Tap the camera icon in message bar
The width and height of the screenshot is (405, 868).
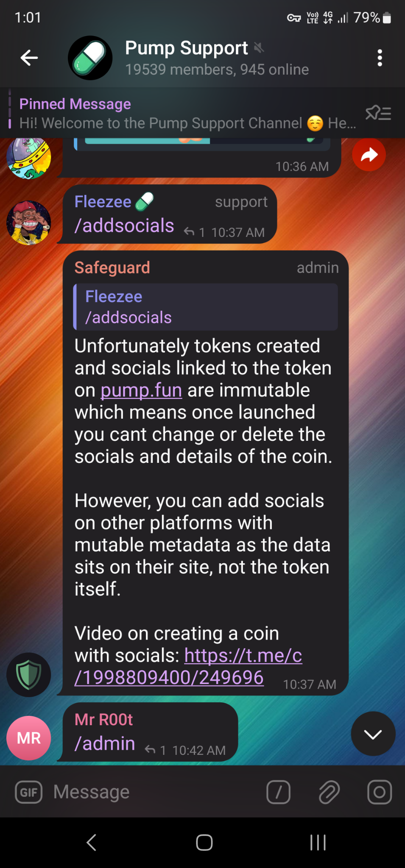click(380, 792)
